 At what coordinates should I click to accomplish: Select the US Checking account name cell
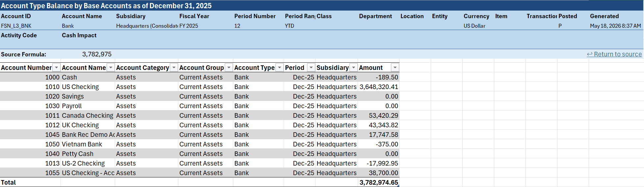point(88,87)
